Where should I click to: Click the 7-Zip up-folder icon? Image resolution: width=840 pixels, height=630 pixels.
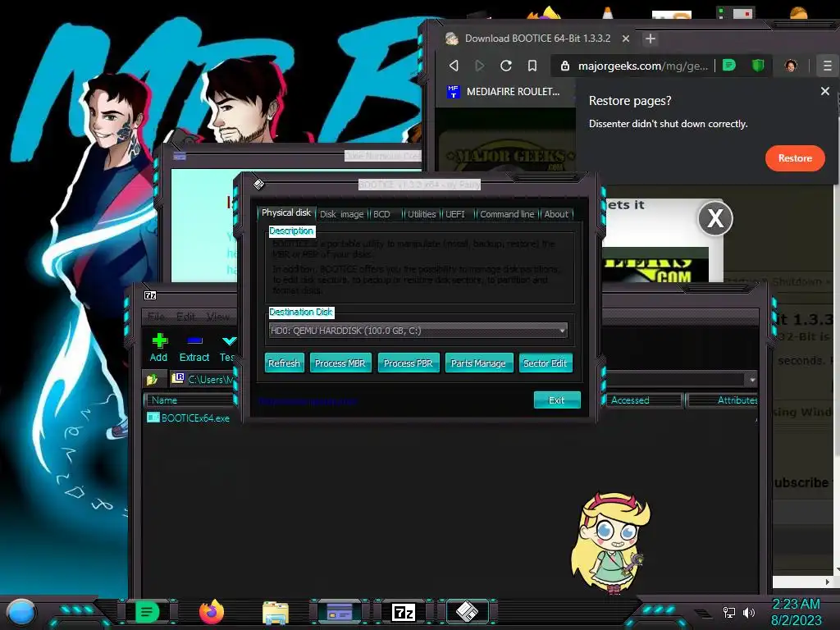point(152,379)
